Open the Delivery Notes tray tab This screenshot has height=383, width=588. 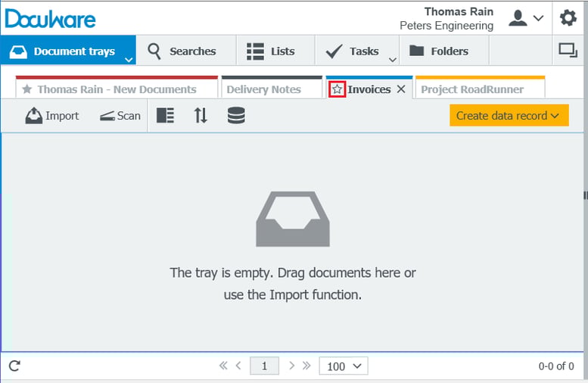tap(263, 89)
